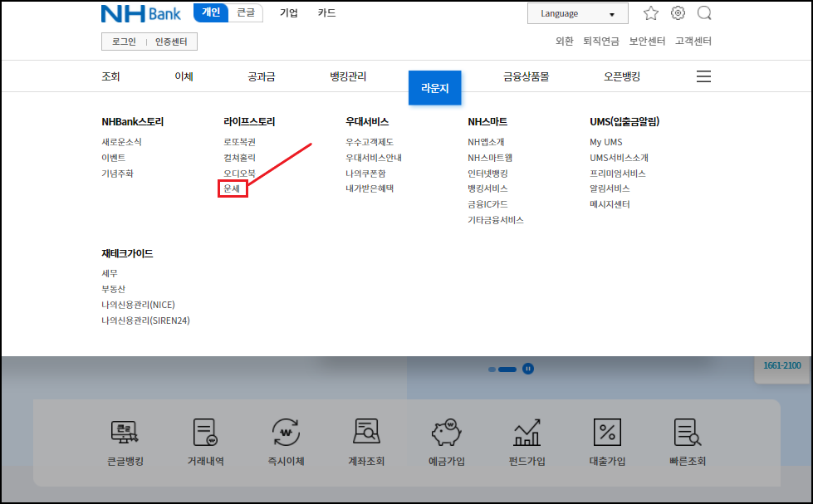Open the 컬처홀릭 link
The width and height of the screenshot is (813, 504).
pyautogui.click(x=239, y=157)
